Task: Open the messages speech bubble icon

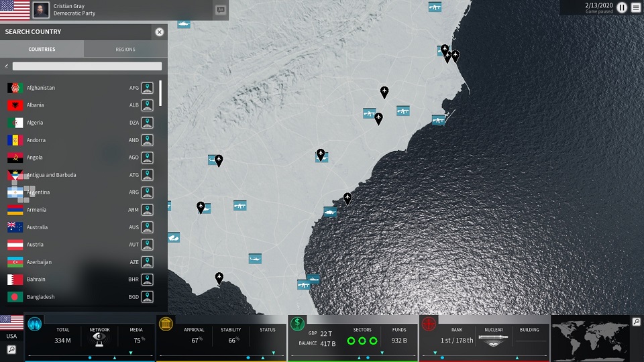Action: click(221, 10)
